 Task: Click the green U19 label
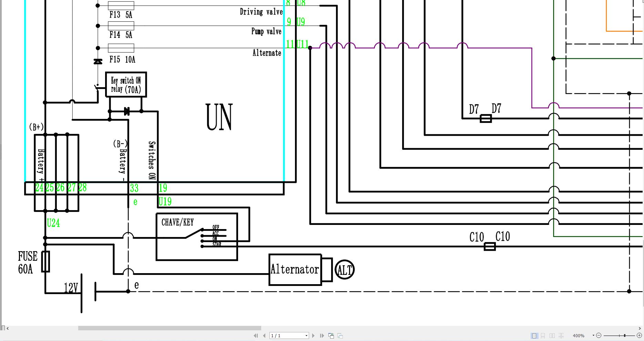165,201
